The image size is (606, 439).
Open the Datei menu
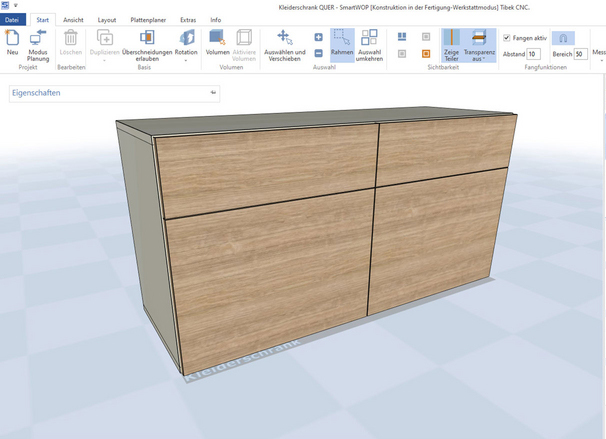tap(13, 20)
